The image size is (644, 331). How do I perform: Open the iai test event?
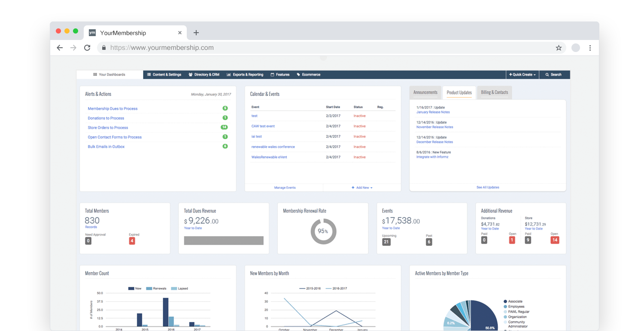coord(257,136)
